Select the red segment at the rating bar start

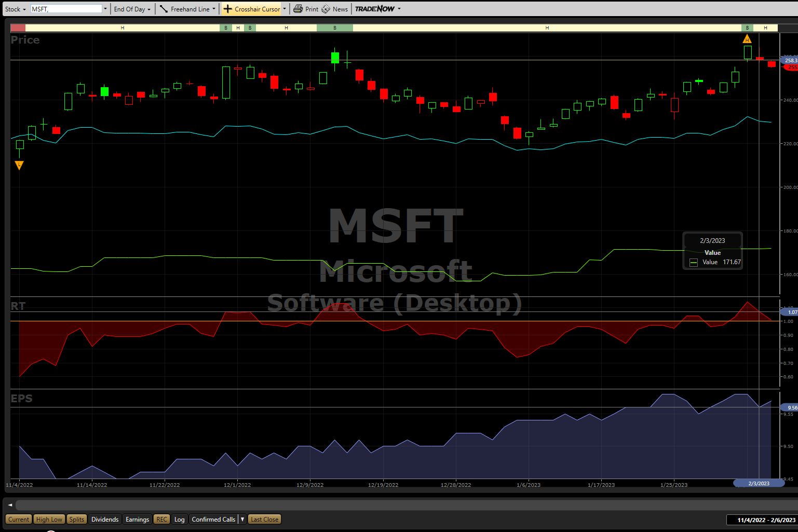pos(18,28)
